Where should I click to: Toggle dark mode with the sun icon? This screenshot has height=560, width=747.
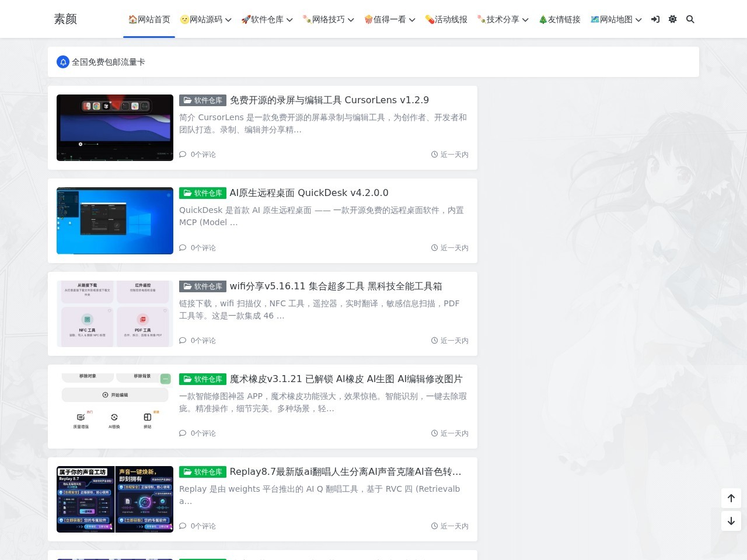pyautogui.click(x=673, y=19)
